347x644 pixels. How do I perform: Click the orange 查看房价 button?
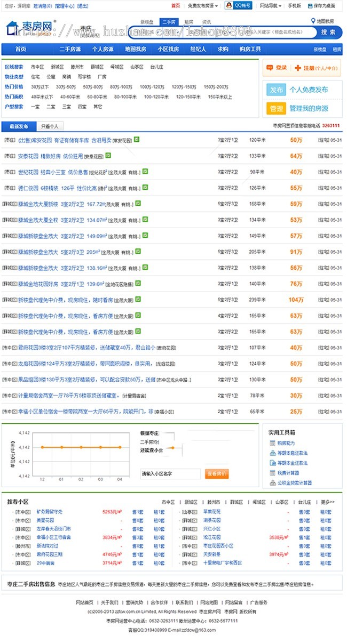(217, 473)
